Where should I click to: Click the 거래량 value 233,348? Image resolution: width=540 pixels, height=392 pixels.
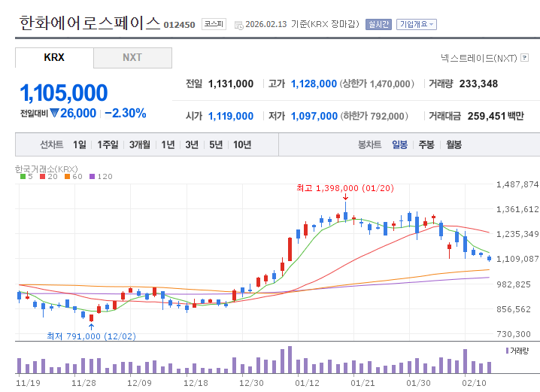tap(478, 84)
